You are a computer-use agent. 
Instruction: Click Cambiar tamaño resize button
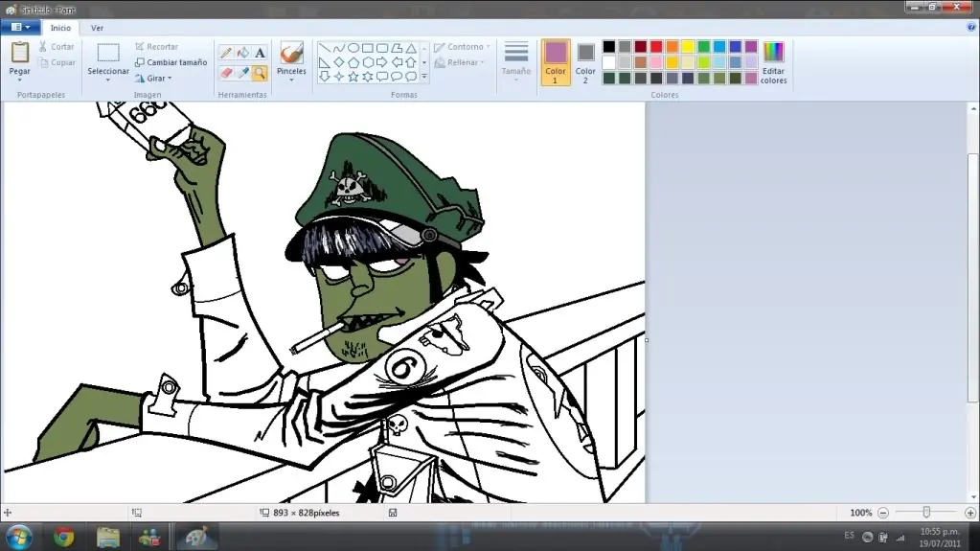tap(171, 62)
